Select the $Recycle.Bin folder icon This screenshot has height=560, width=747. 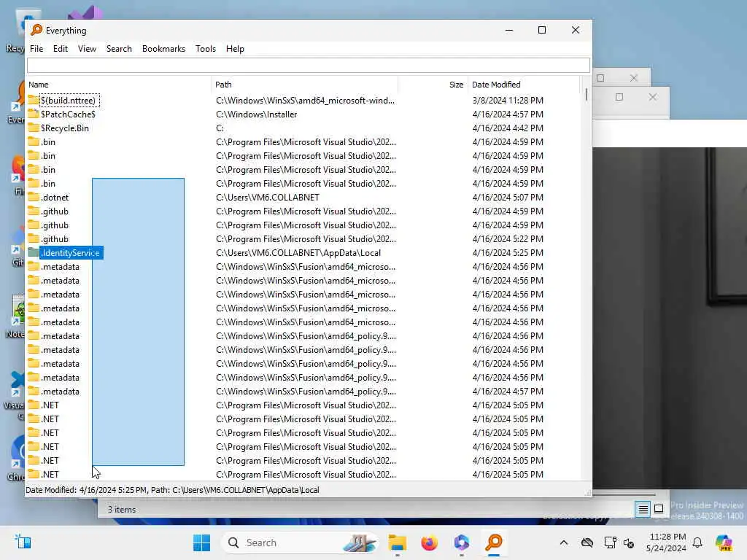pos(34,128)
